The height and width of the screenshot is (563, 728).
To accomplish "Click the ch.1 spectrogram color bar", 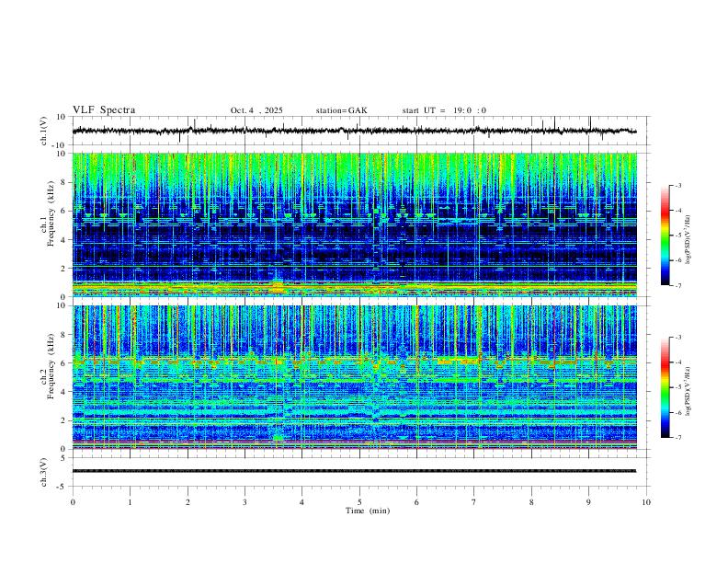I will click(665, 235).
